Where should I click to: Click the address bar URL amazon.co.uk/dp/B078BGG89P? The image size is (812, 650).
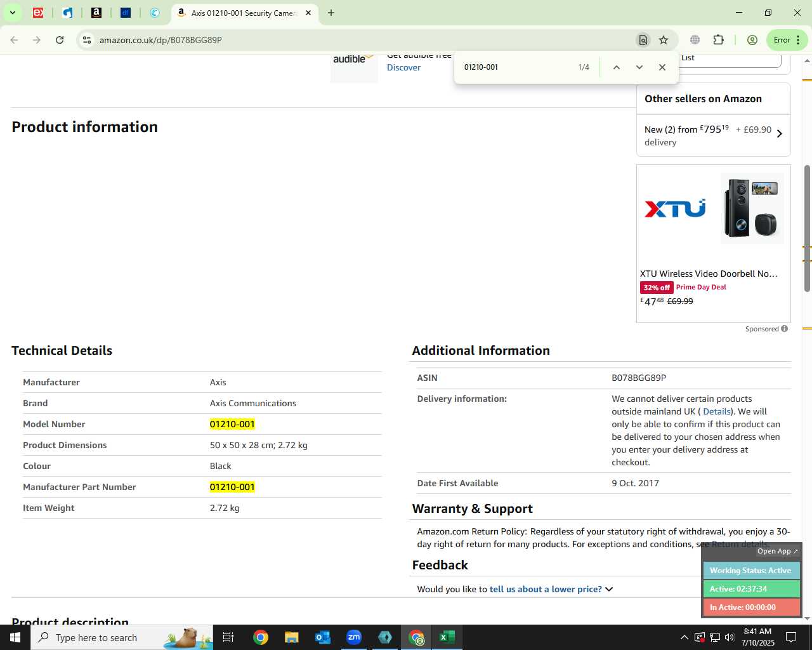pyautogui.click(x=160, y=40)
